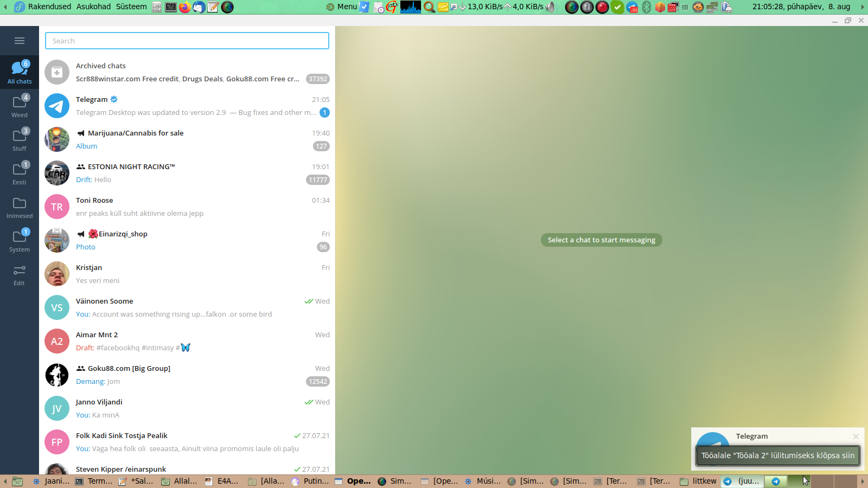
Task: Switch to the littkew taskbar window
Action: (x=699, y=481)
